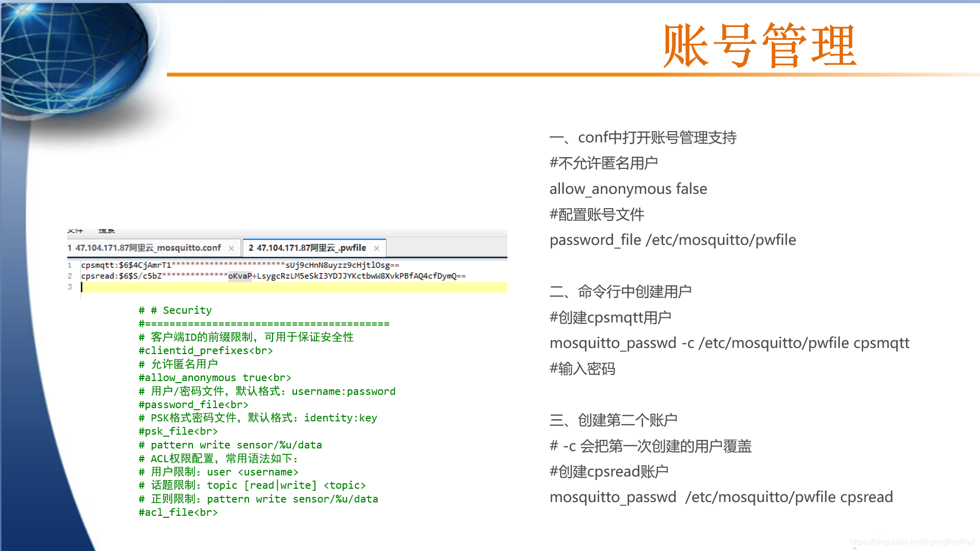Click the '#不允许匿名用户' comment

pyautogui.click(x=603, y=163)
